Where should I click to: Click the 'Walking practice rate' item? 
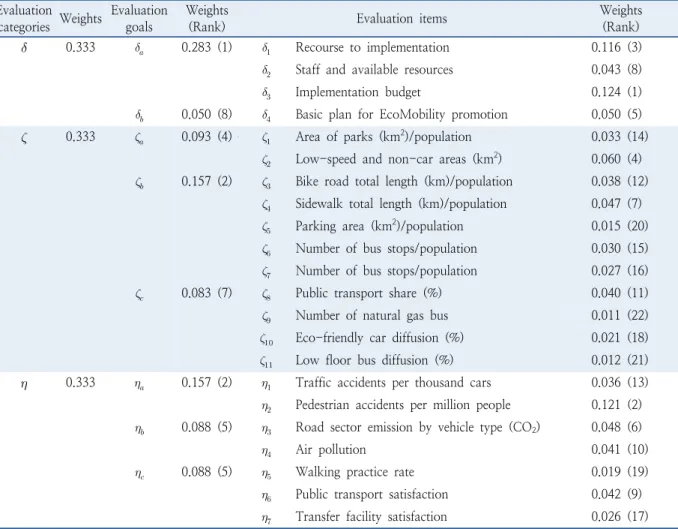point(355,472)
